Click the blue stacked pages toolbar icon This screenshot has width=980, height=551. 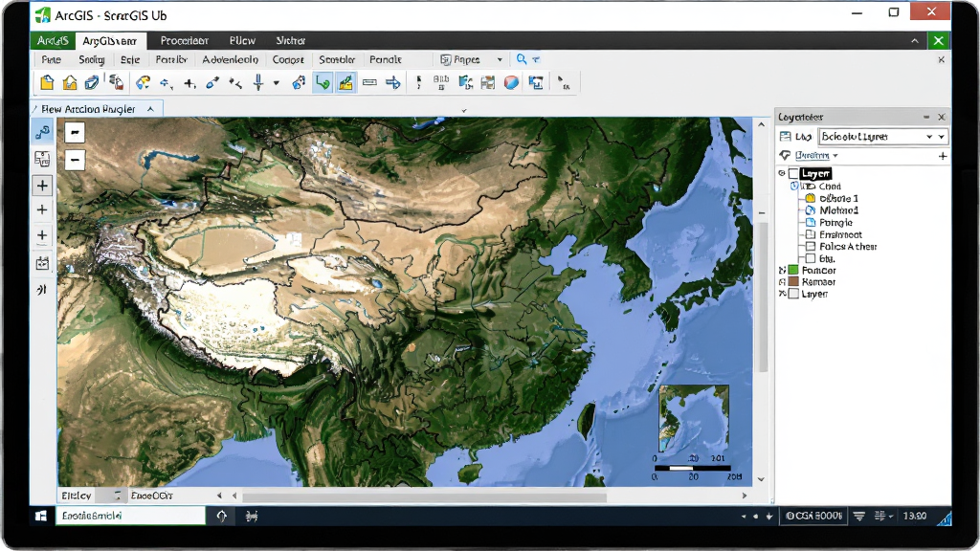click(x=93, y=82)
